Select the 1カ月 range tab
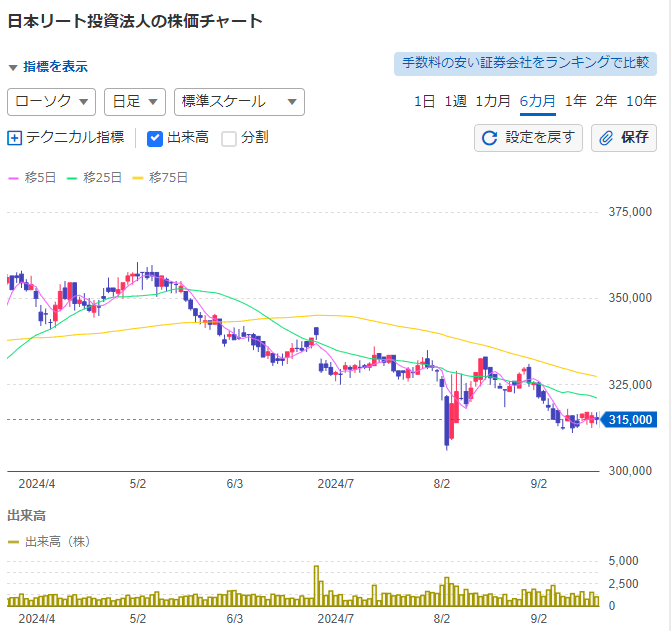671x631 pixels. tap(493, 101)
